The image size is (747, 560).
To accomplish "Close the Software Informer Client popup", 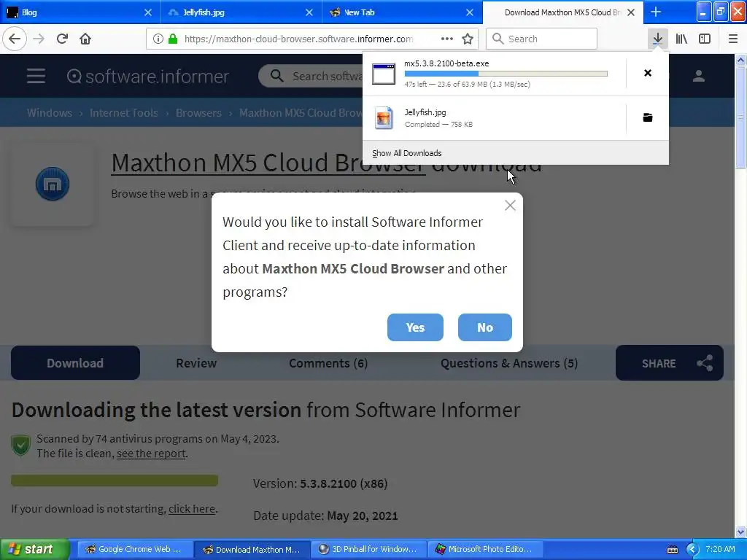I will tap(510, 205).
